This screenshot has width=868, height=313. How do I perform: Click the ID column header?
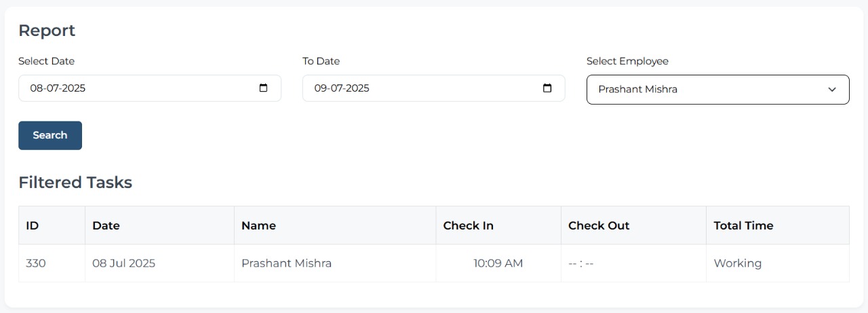[33, 225]
